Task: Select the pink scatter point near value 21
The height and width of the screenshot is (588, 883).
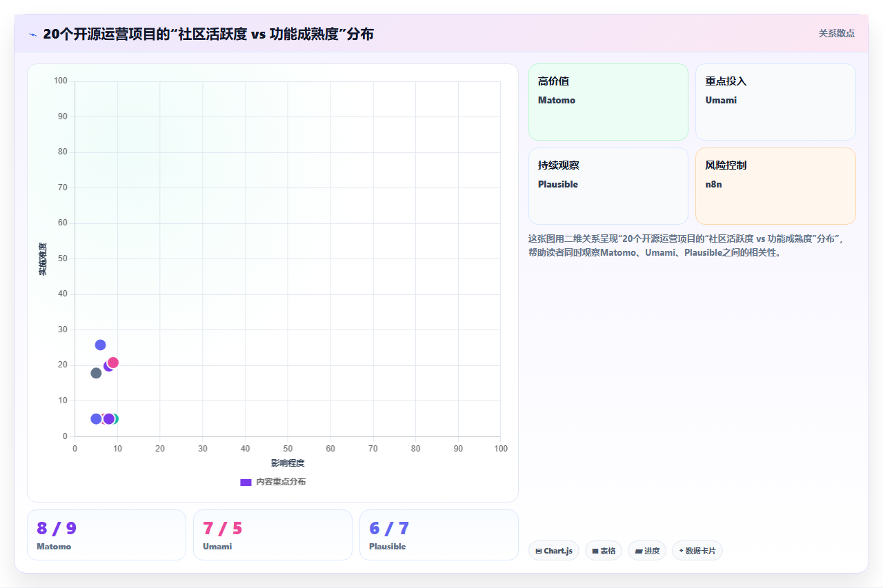Action: [113, 363]
